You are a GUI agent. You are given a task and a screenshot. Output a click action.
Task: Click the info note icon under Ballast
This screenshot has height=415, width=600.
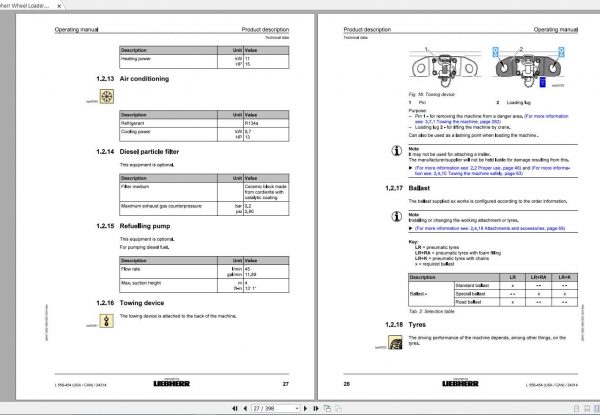click(x=397, y=216)
